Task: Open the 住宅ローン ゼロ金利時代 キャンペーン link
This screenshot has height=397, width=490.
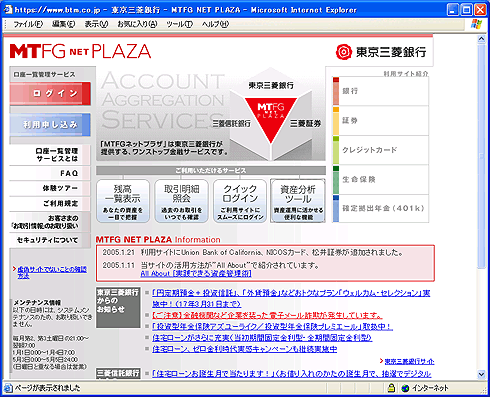Action: [x=244, y=349]
